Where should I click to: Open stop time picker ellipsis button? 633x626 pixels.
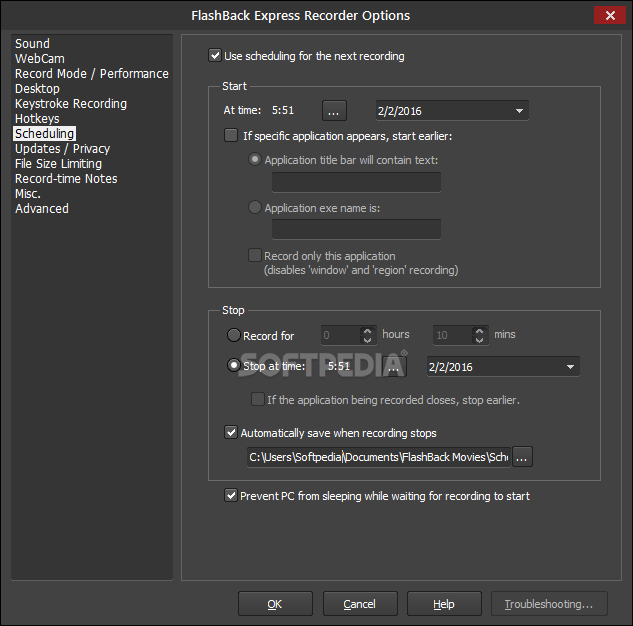(x=394, y=366)
